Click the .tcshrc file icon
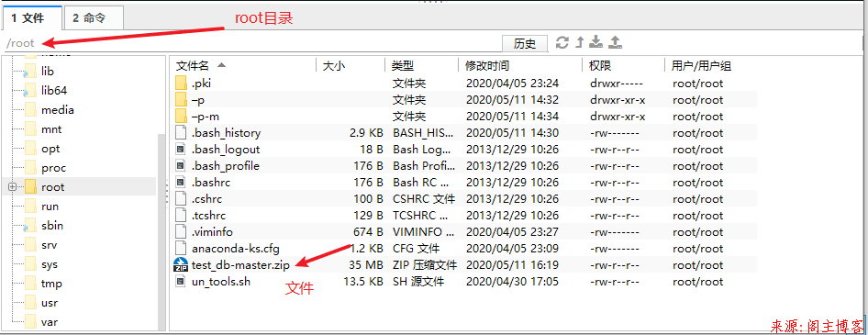This screenshot has width=868, height=335. pos(181,216)
